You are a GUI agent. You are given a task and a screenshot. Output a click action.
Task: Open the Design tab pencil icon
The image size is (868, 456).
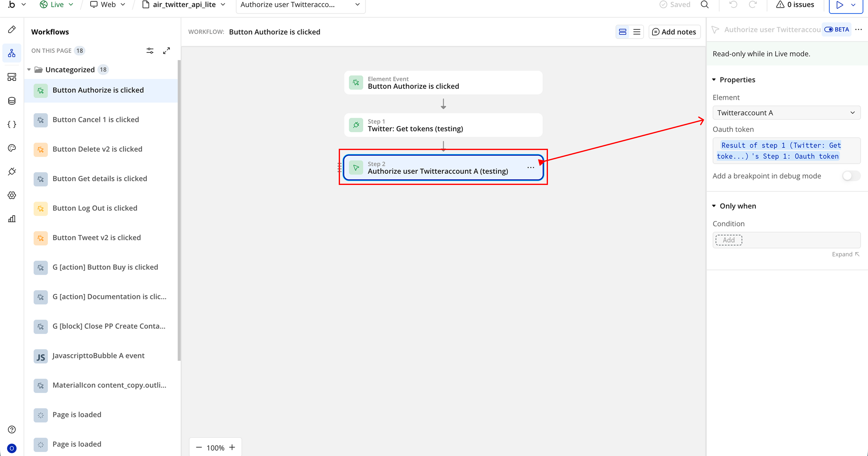click(x=12, y=30)
